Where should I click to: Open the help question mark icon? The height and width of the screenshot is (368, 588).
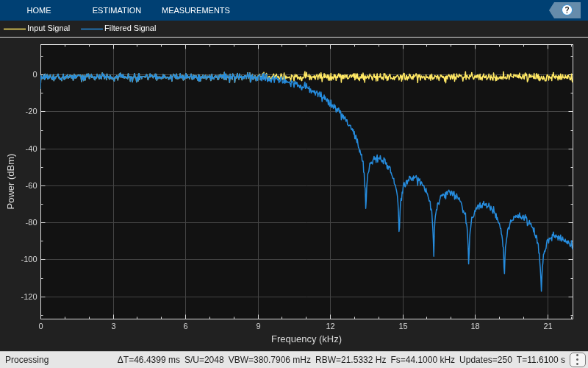pyautogui.click(x=567, y=10)
